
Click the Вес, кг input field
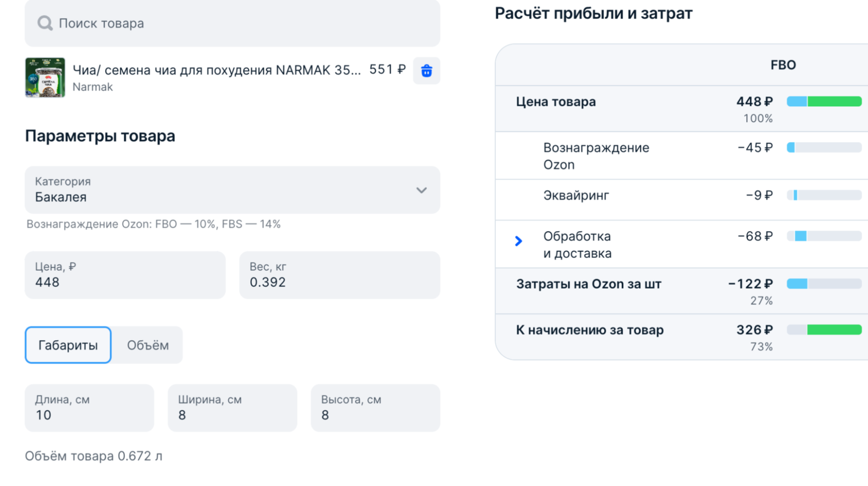[x=339, y=275]
